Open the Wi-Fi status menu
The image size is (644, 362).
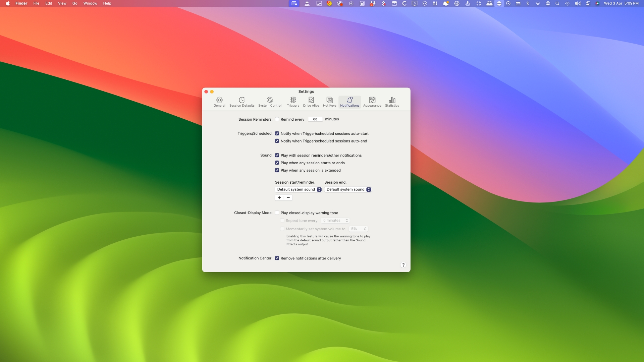(538, 3)
